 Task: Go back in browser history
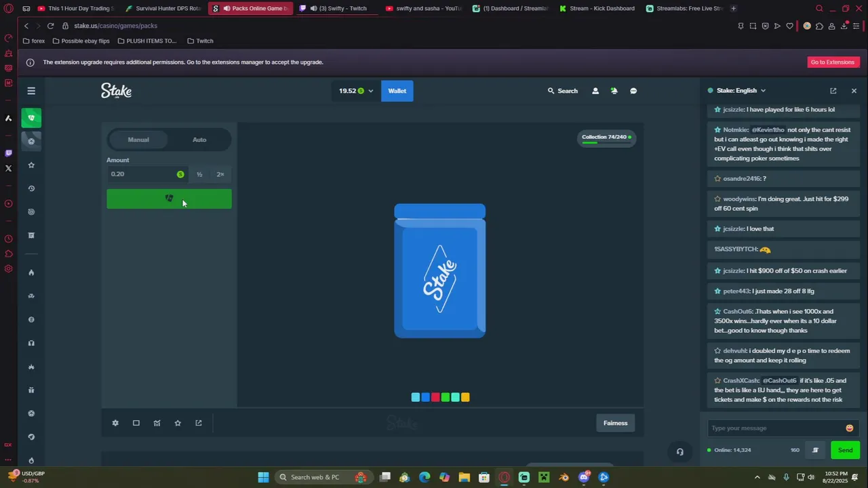pos(26,26)
